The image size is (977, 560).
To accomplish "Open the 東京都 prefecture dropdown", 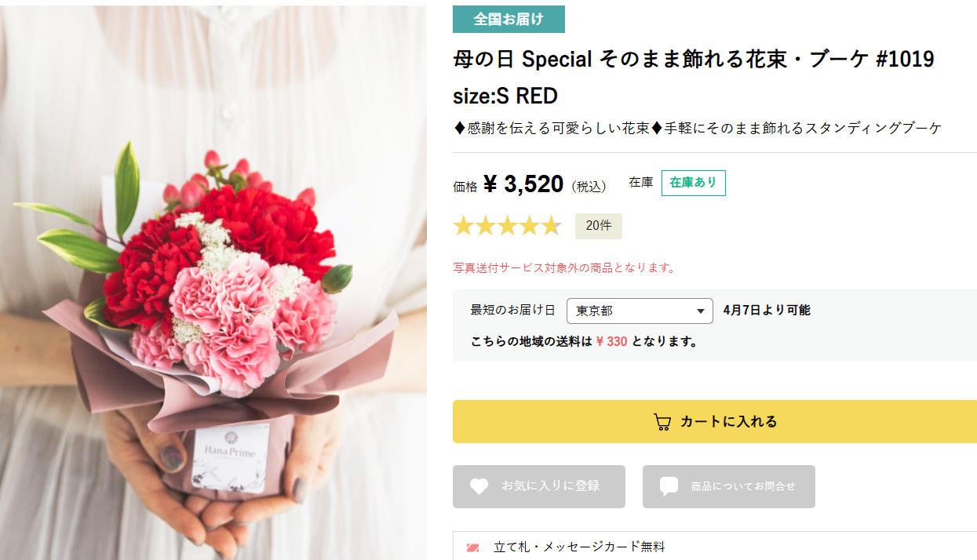I will [x=640, y=311].
